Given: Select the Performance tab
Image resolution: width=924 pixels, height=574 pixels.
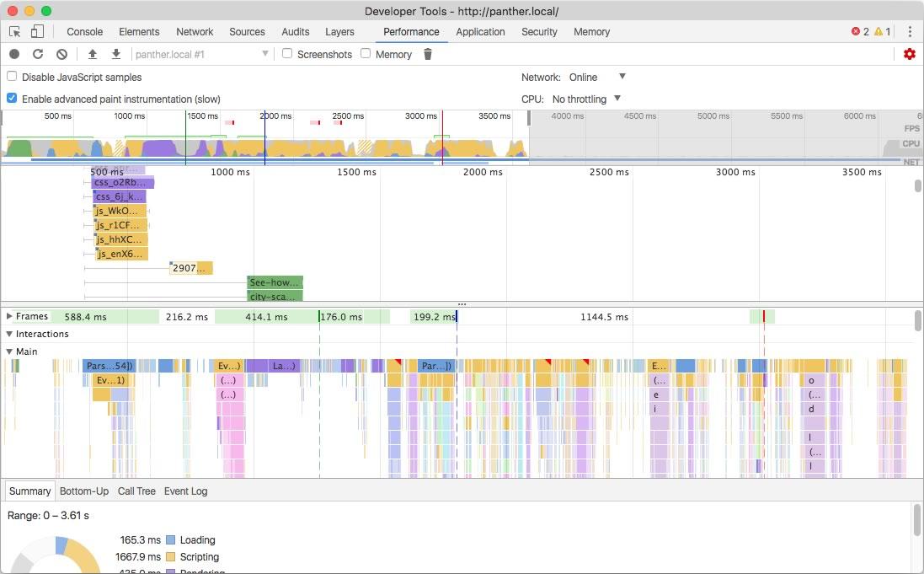Looking at the screenshot, I should 411,32.
